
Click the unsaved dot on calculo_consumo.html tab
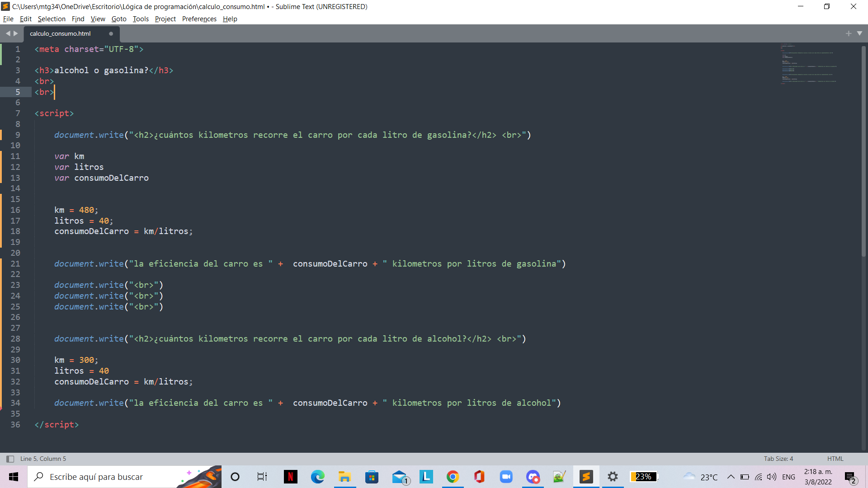[111, 33]
